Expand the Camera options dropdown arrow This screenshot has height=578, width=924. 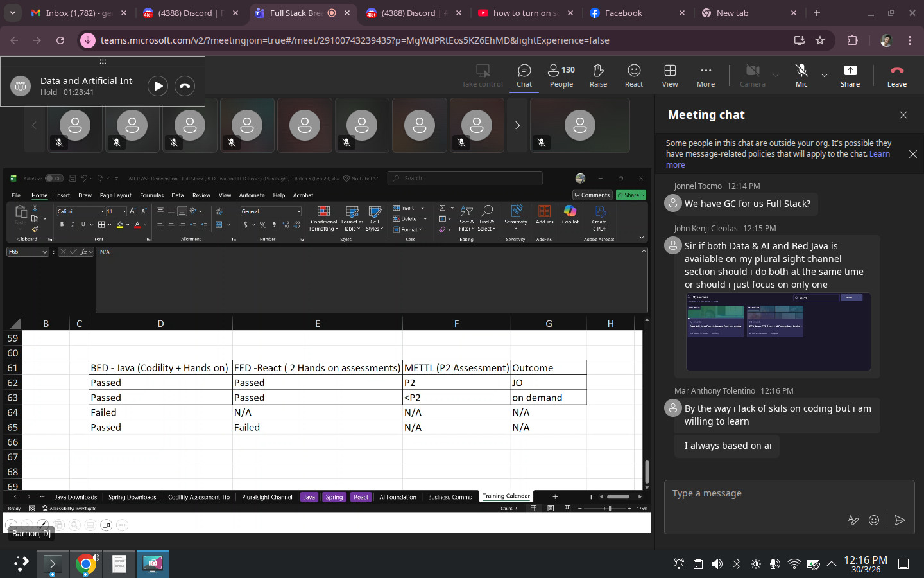pyautogui.click(x=776, y=75)
